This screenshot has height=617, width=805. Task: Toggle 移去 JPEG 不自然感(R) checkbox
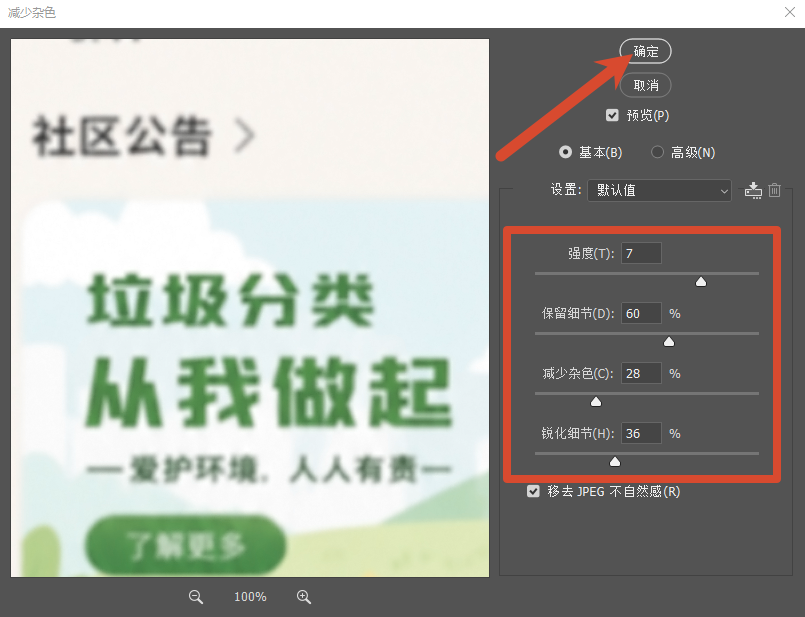click(x=533, y=491)
